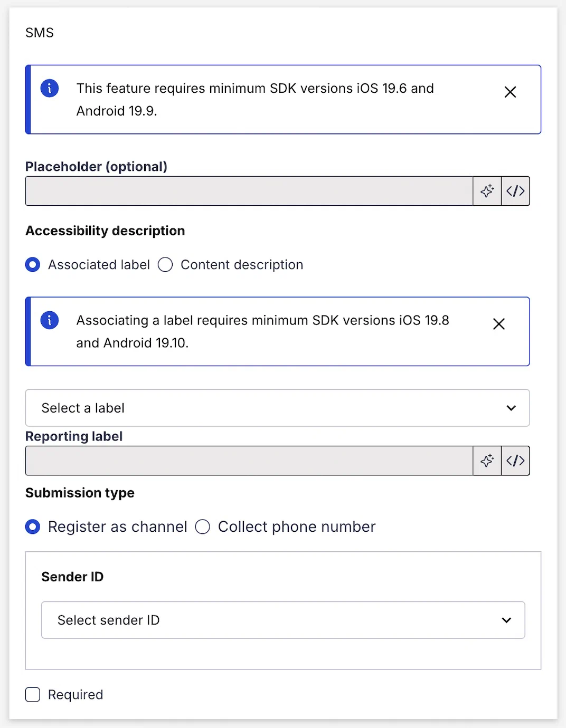Check the Required checkbox
This screenshot has width=566, height=728.
coord(33,695)
